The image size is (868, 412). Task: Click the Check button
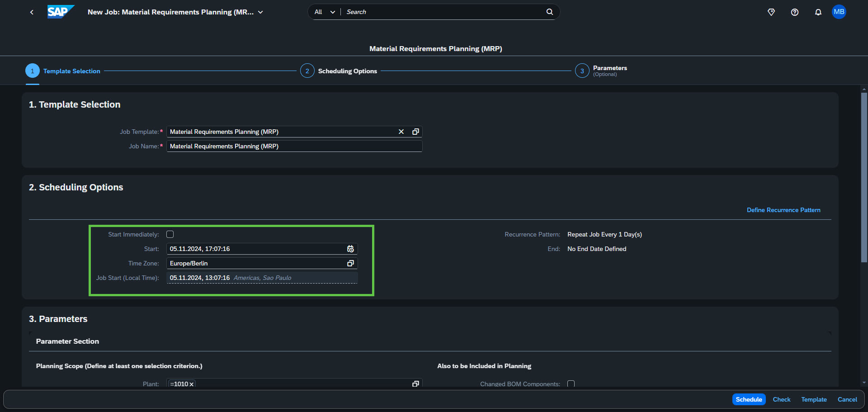tap(782, 399)
